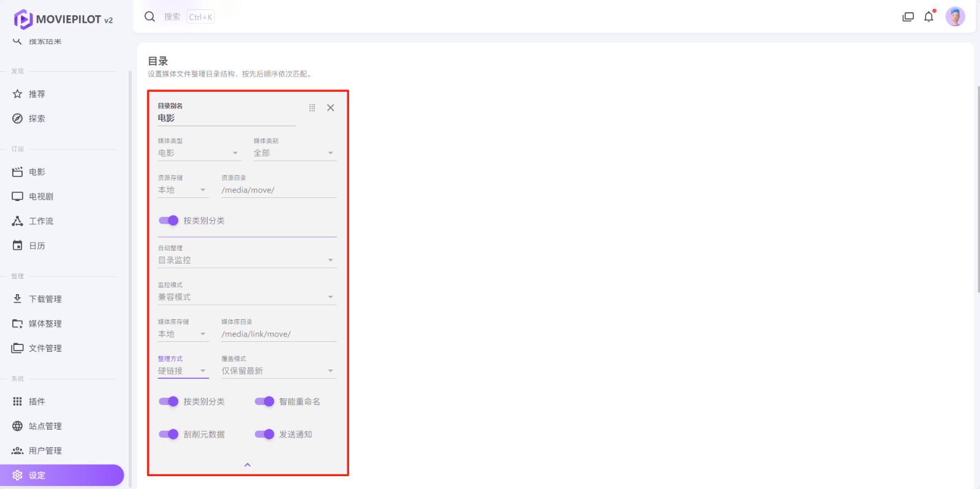Toggle 智能重命名 switch
The width and height of the screenshot is (980, 489).
265,401
